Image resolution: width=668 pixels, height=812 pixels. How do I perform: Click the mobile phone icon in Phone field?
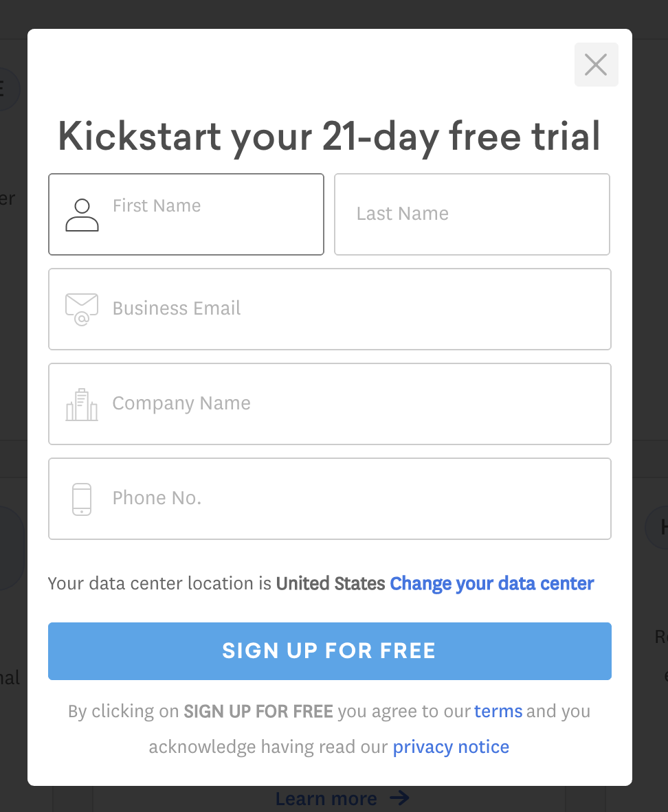pyautogui.click(x=82, y=499)
